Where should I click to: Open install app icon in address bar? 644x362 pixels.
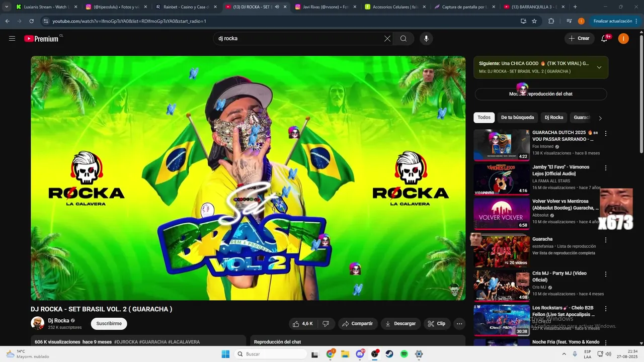coord(523,21)
